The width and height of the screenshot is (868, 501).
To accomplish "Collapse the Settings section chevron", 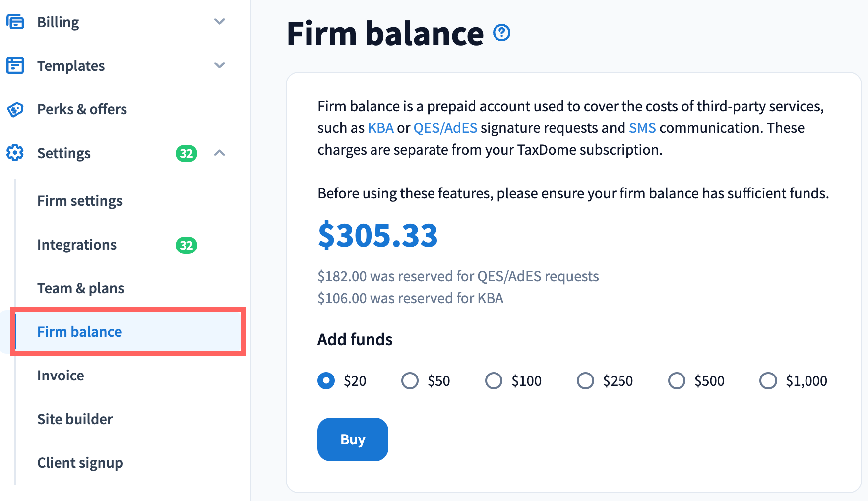I will point(219,153).
